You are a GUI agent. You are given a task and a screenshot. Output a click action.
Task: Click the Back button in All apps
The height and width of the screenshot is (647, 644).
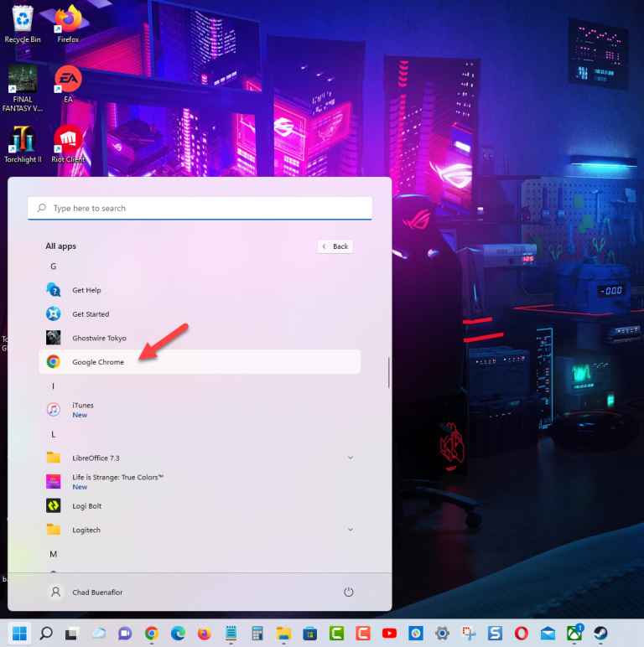coord(335,246)
